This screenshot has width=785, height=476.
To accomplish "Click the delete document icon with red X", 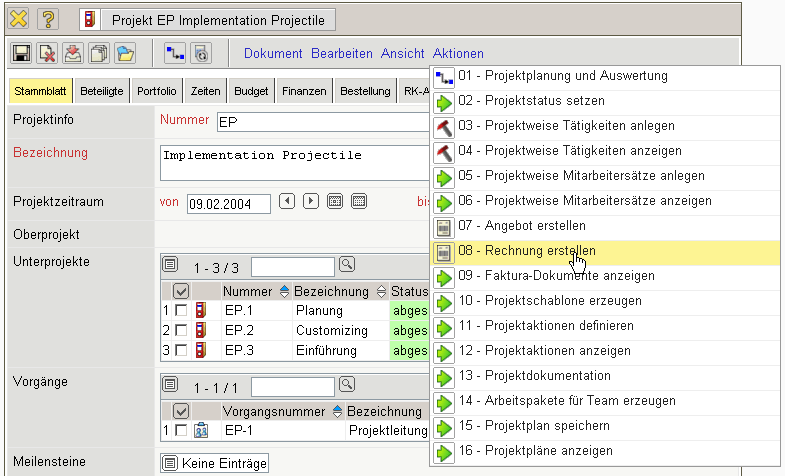I will (47, 54).
